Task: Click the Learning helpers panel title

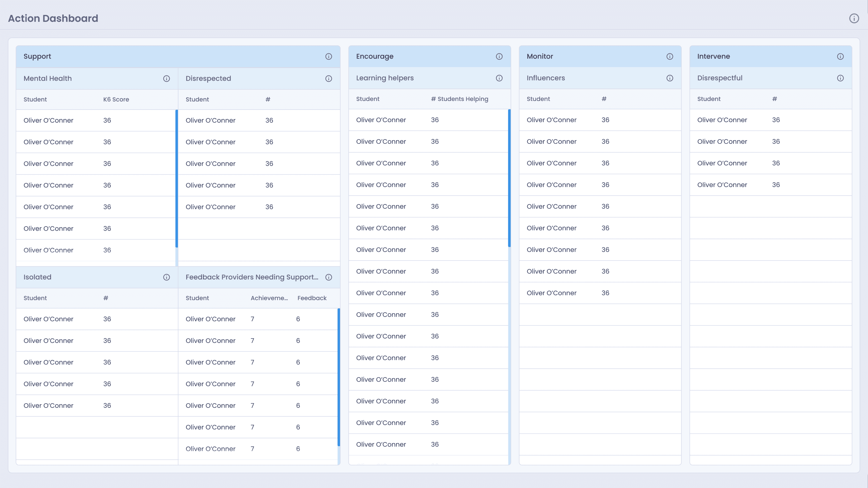Action: tap(385, 78)
